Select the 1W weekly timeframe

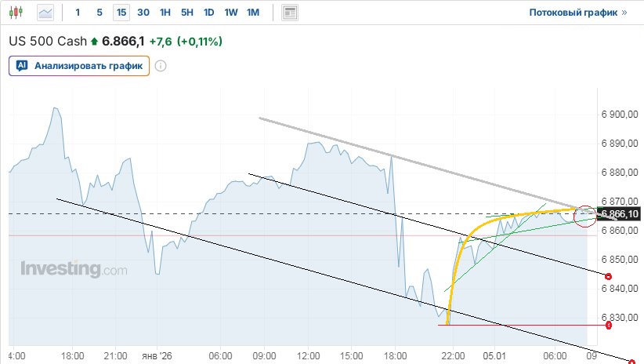tap(230, 13)
